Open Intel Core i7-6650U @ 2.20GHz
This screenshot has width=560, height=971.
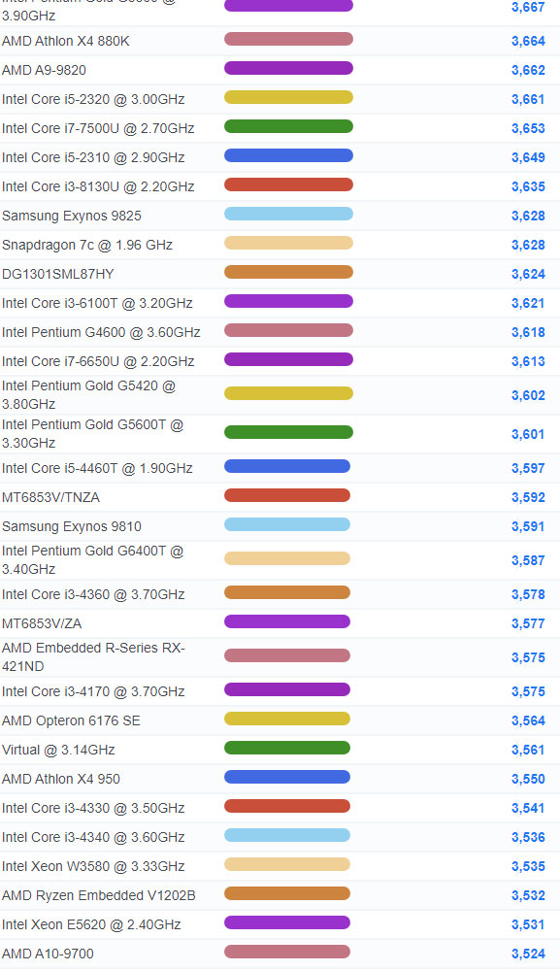[98, 361]
